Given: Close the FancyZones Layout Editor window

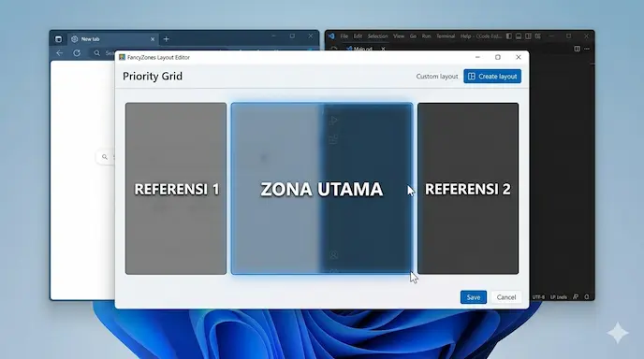Looking at the screenshot, I should (519, 57).
